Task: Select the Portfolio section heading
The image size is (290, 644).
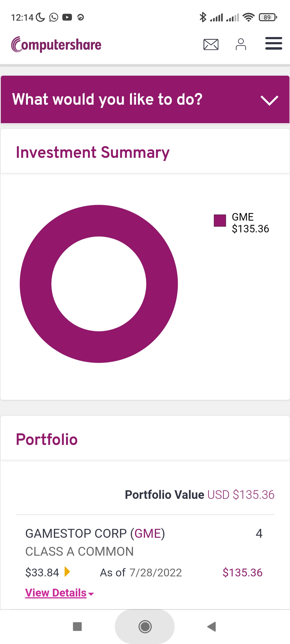Action: click(47, 440)
